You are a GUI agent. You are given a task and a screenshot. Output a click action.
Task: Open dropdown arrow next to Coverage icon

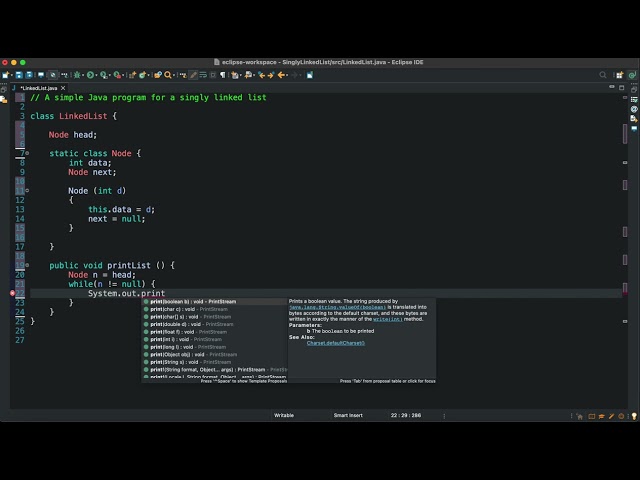pyautogui.click(x=110, y=75)
